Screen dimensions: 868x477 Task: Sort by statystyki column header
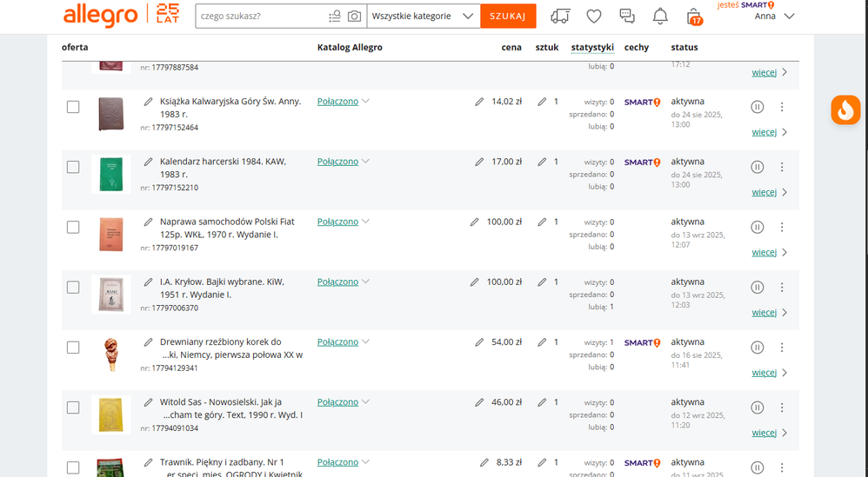(592, 48)
